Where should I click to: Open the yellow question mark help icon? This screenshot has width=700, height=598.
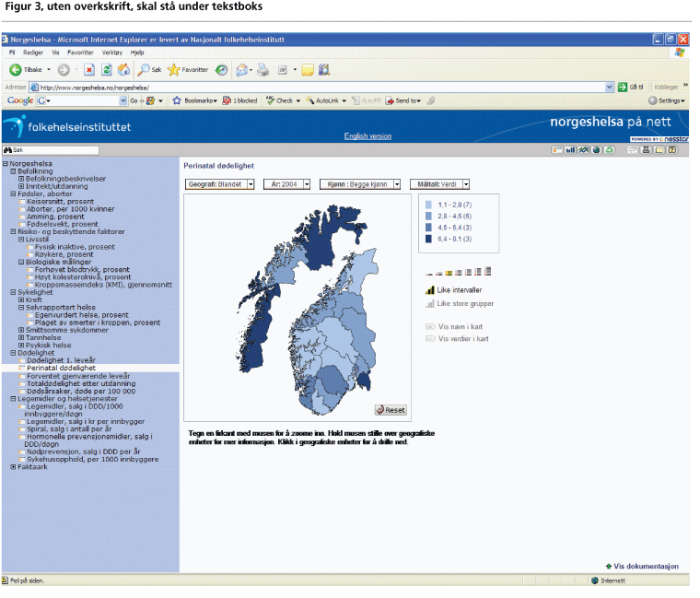click(671, 150)
